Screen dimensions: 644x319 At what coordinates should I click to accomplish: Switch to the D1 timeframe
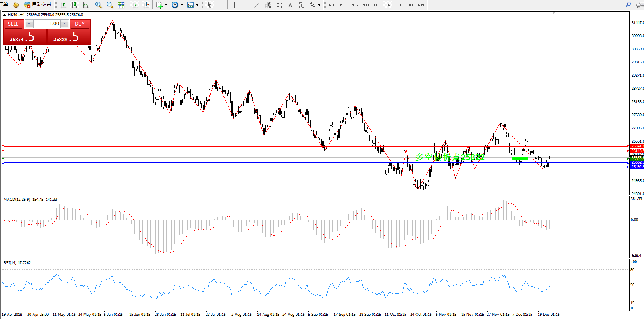coord(399,5)
